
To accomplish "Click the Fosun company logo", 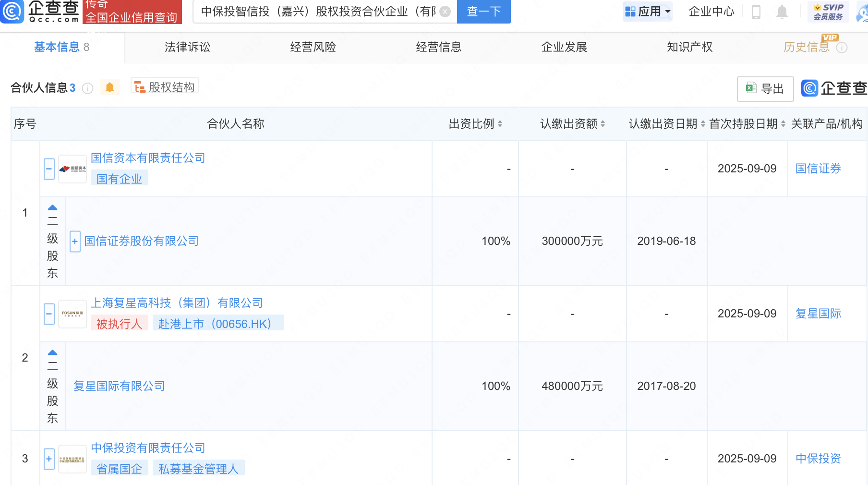I will (72, 314).
